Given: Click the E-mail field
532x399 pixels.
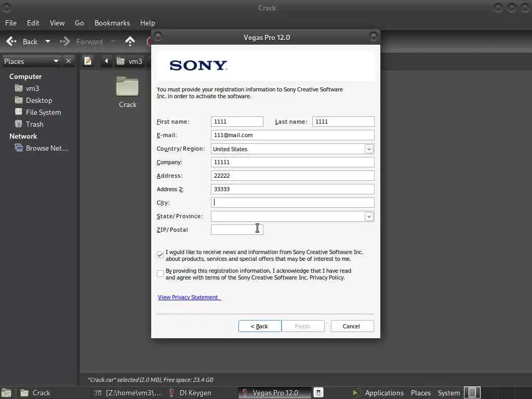Looking at the screenshot, I should [x=292, y=135].
